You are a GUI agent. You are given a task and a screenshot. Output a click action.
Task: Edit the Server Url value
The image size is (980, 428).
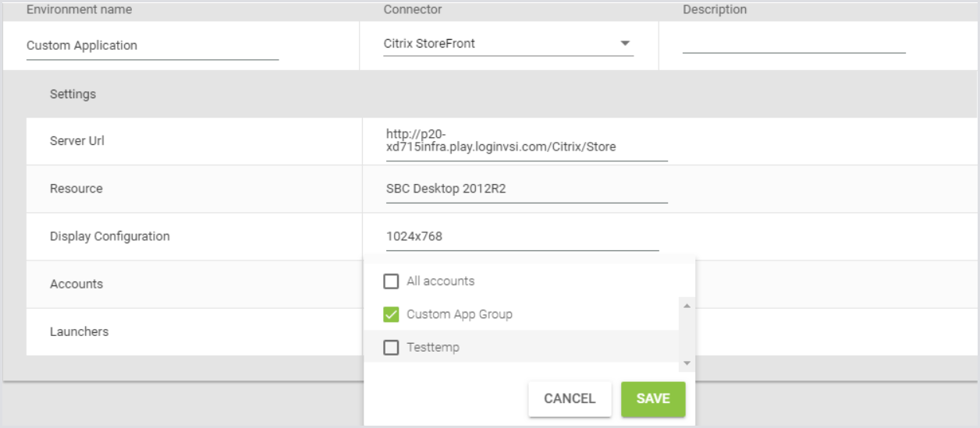(527, 140)
